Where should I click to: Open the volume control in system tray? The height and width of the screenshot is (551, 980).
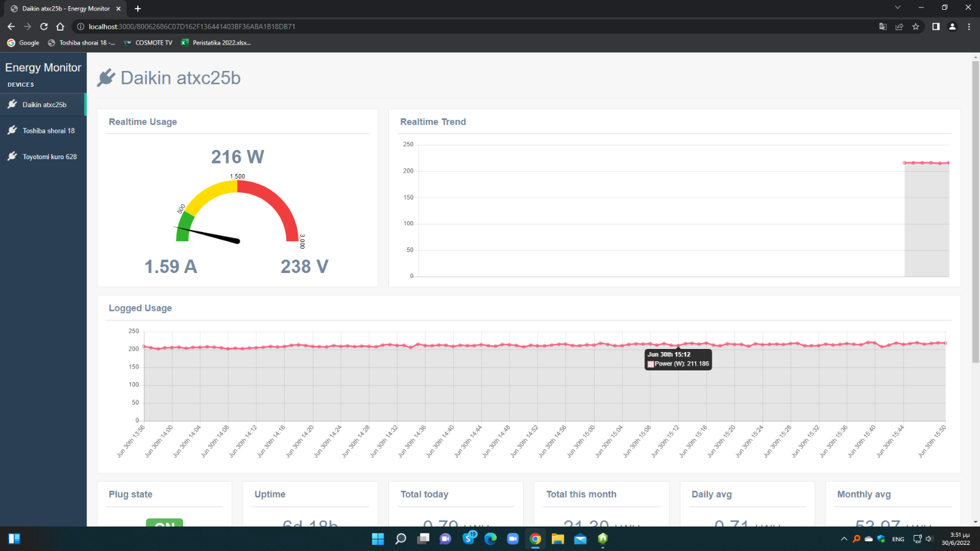(x=929, y=539)
